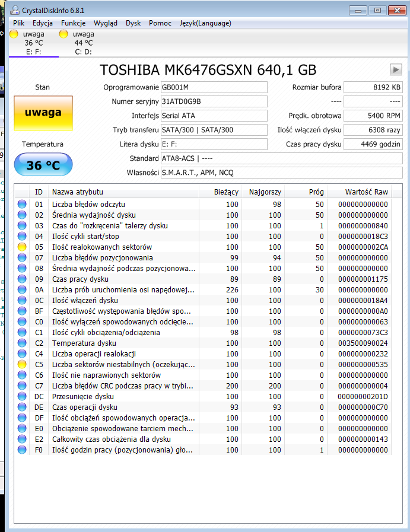410x532 pixels.
Task: Select row 'Temperatura dysku'
Action: [x=204, y=343]
